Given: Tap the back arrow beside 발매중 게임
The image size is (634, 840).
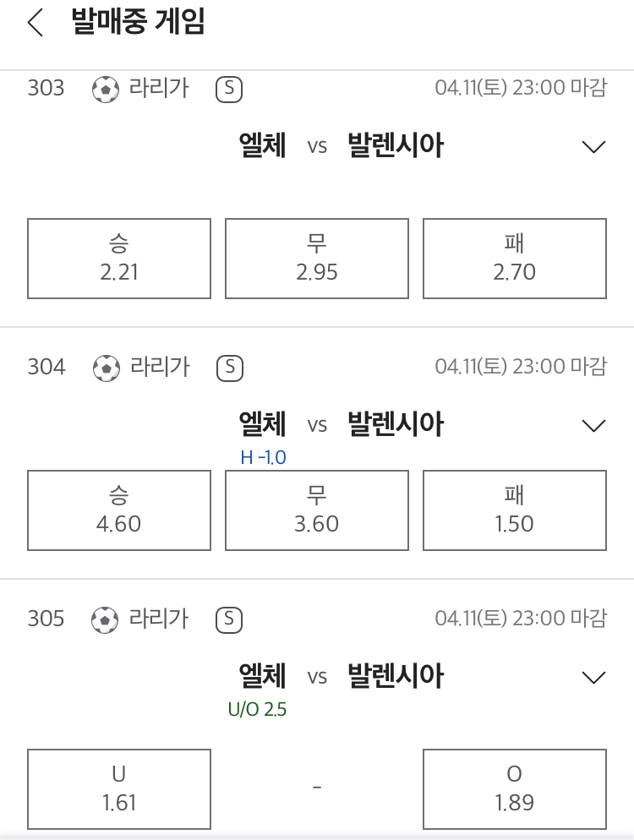Looking at the screenshot, I should click(36, 24).
